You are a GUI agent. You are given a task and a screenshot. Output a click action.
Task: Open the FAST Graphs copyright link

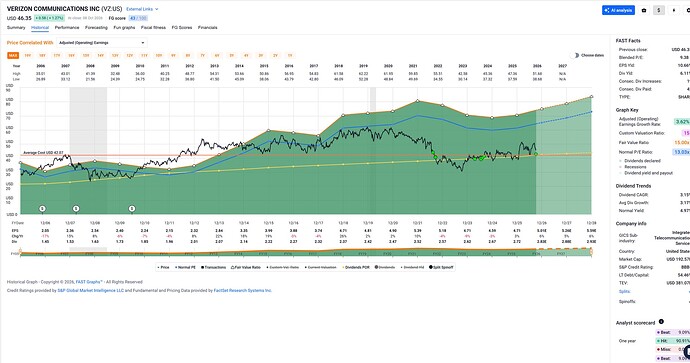89,282
